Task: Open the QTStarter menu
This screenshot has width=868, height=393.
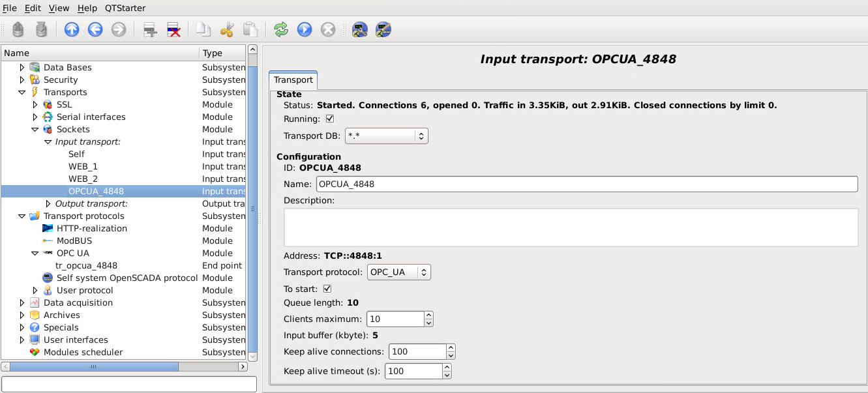Action: click(x=125, y=8)
